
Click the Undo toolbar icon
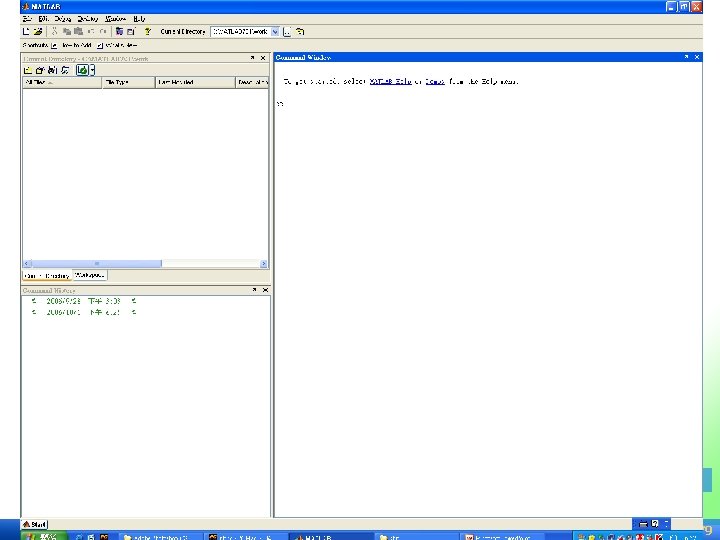pyautogui.click(x=91, y=31)
